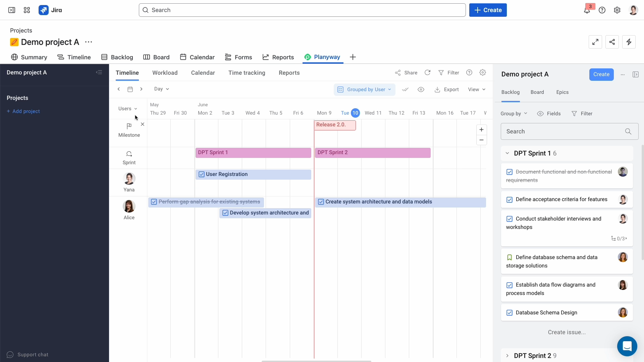This screenshot has width=644, height=362.
Task: Select the pink DPT Sprint 1 bar
Action: coord(253,153)
